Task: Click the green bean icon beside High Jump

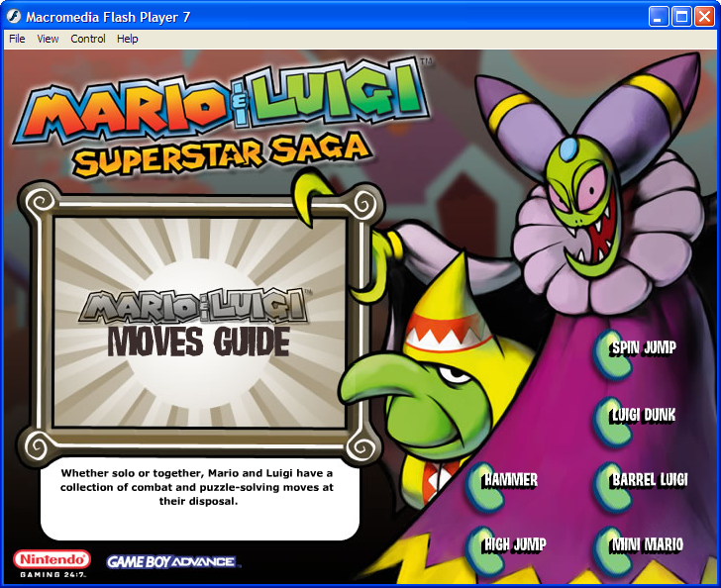Action: pyautogui.click(x=483, y=551)
